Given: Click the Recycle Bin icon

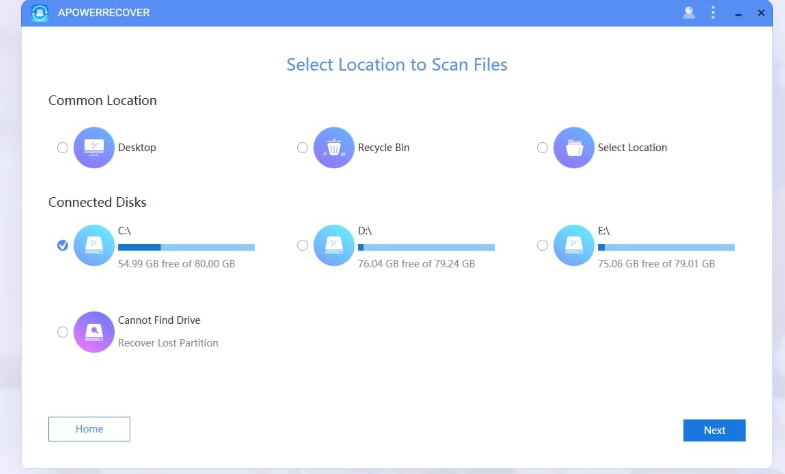Looking at the screenshot, I should pyautogui.click(x=334, y=147).
